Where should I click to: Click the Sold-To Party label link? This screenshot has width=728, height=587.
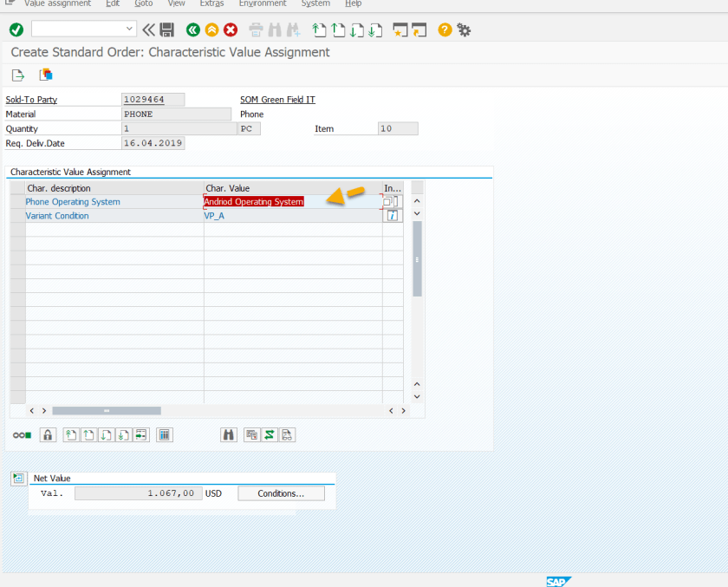tap(31, 100)
